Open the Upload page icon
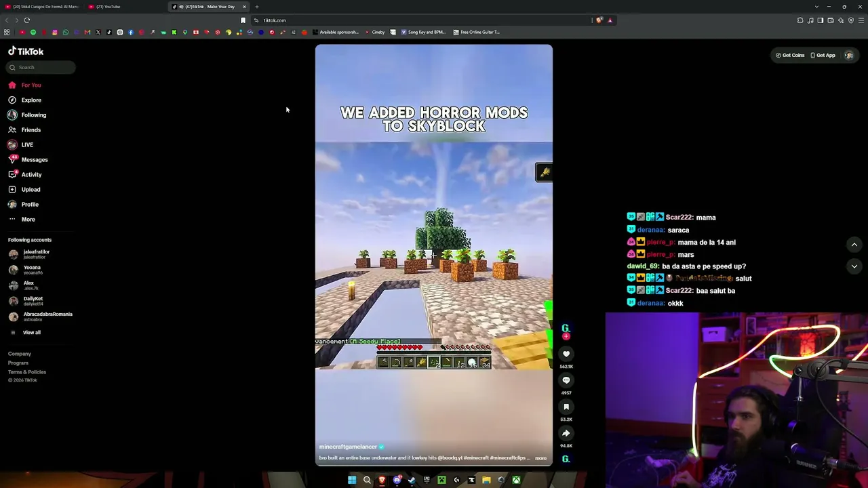The width and height of the screenshot is (868, 488). point(12,190)
